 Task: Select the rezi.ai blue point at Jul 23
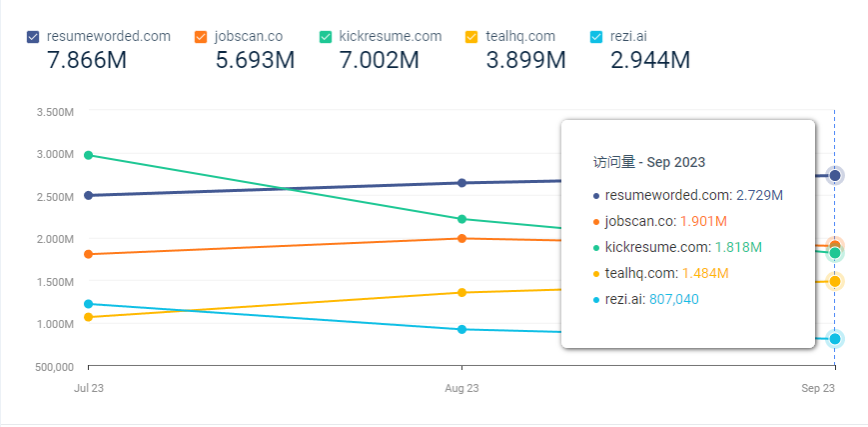pos(89,304)
